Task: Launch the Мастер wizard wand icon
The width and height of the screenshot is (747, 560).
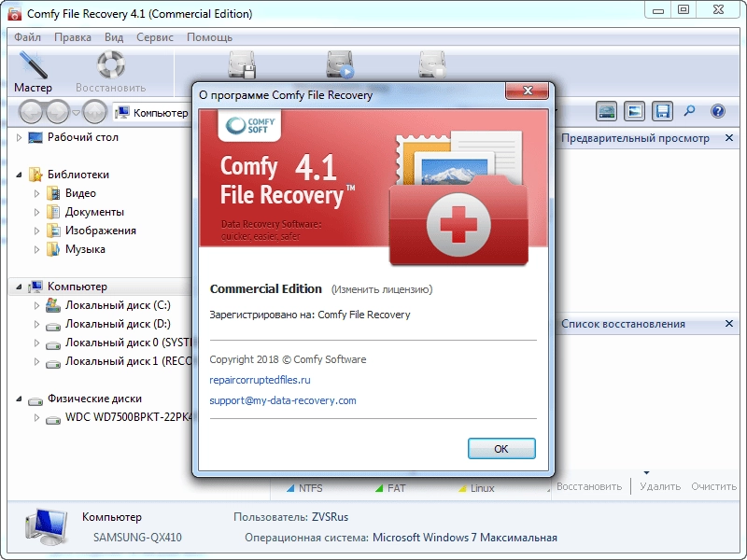Action: point(33,65)
